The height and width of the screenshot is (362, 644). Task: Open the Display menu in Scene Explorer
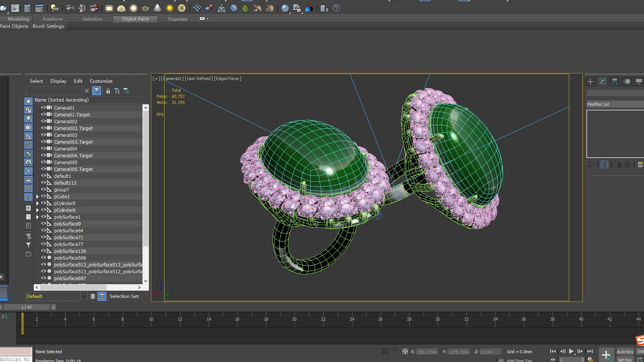[58, 81]
